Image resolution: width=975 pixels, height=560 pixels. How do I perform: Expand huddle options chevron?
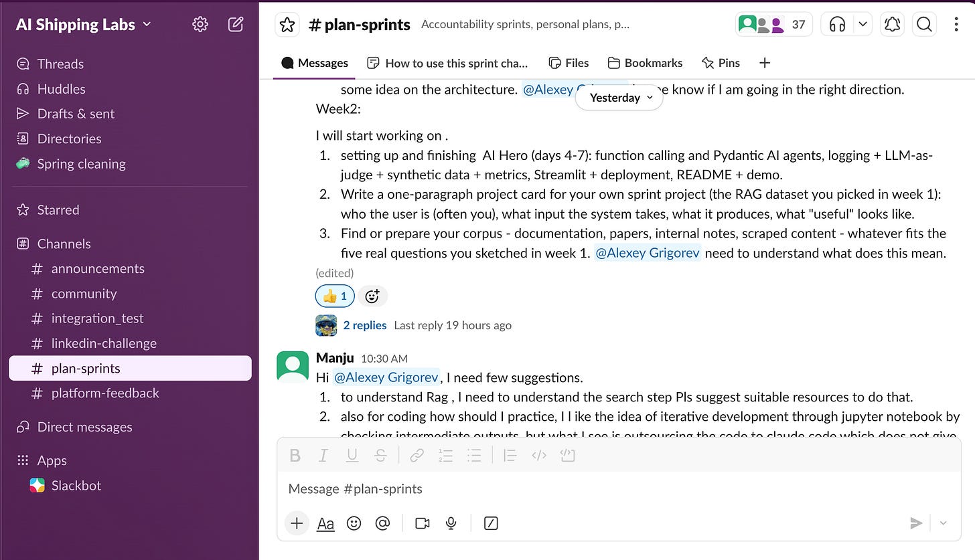(862, 25)
